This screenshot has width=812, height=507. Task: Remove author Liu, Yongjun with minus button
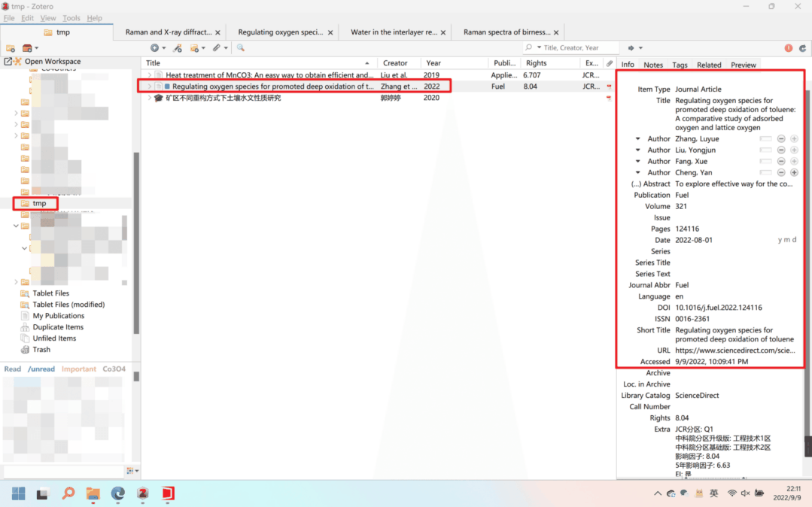coord(781,150)
